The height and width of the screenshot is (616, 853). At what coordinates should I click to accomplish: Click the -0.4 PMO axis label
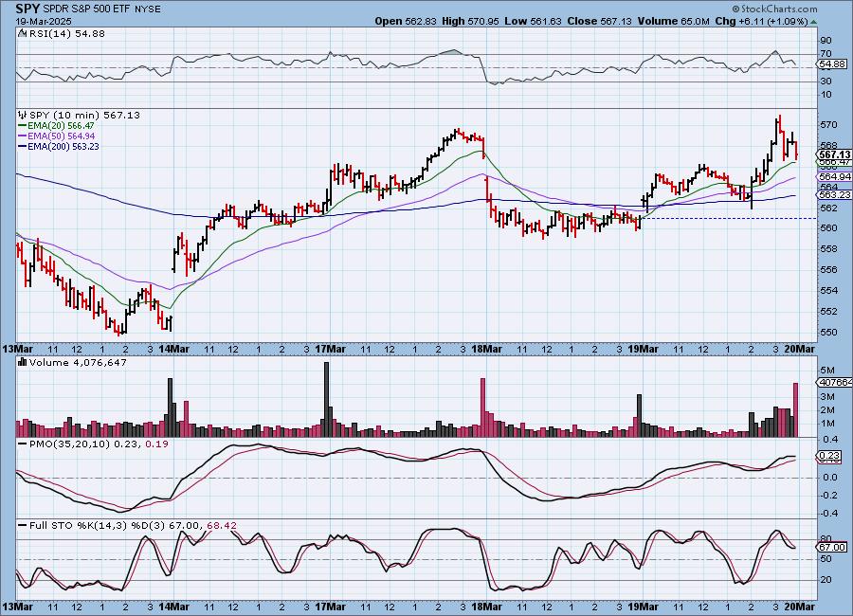coord(829,514)
